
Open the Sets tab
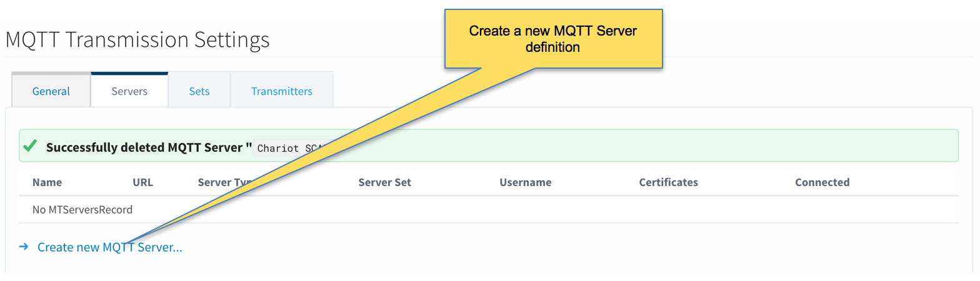[x=199, y=91]
